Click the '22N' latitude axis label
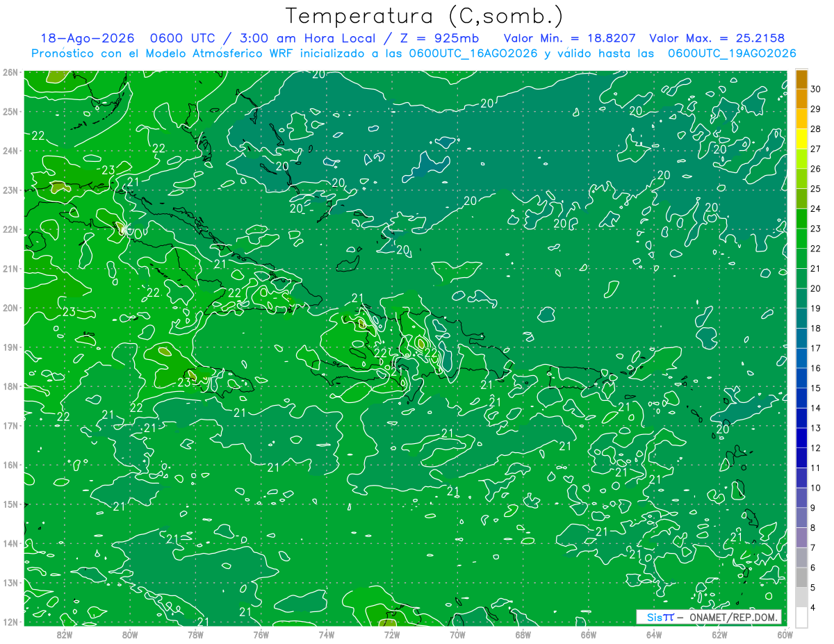The height and width of the screenshot is (644, 834). tap(10, 229)
